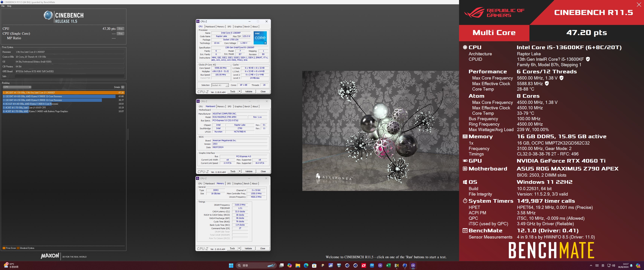Open Tools dropdown arrow in CPU-Z Mainboard window
This screenshot has width=644, height=270.
(x=239, y=171)
